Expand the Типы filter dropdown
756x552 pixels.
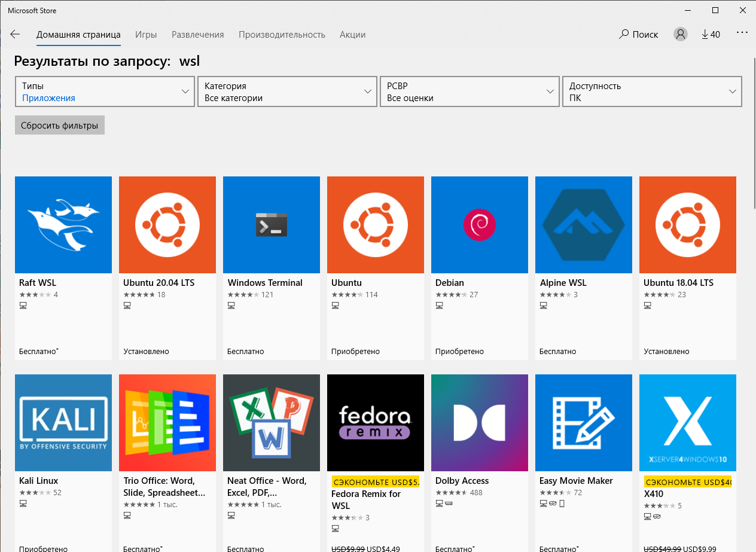click(x=105, y=92)
